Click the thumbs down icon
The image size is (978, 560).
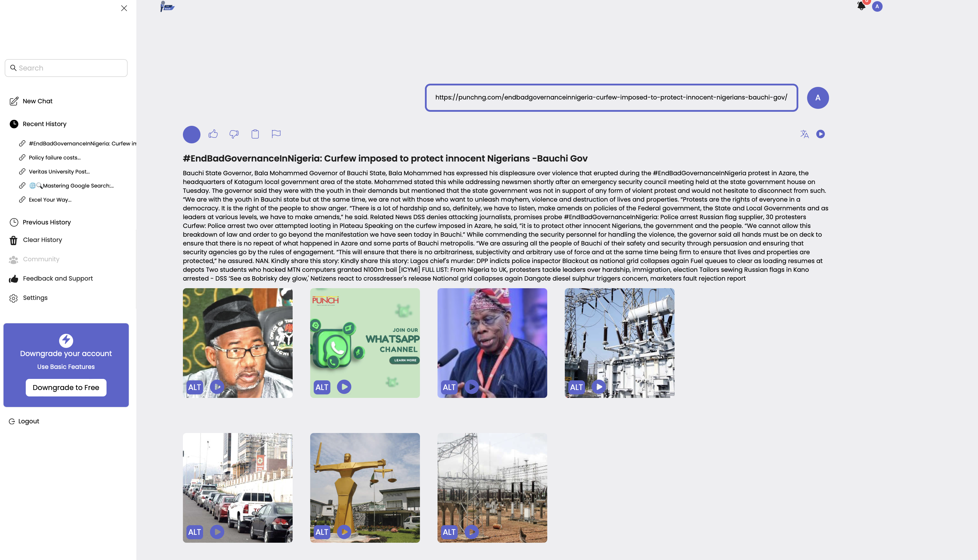click(234, 134)
